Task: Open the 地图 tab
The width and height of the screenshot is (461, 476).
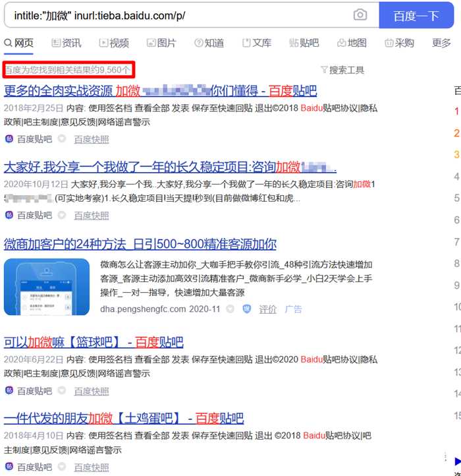Action: [x=352, y=43]
